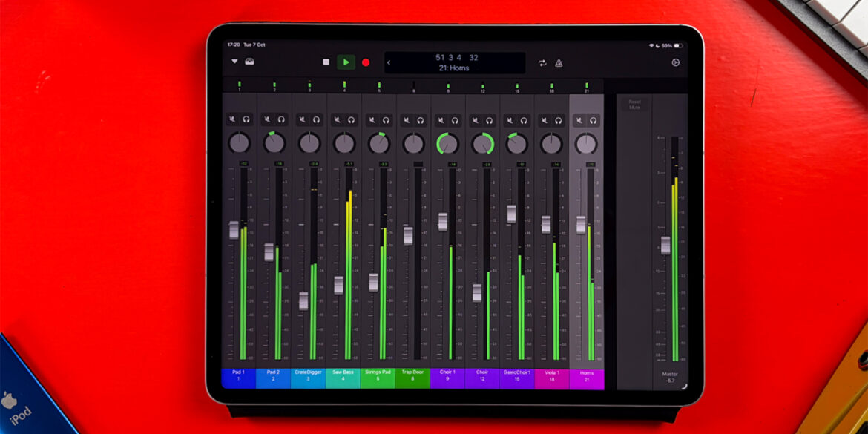The width and height of the screenshot is (868, 434).
Task: Mute the Horns channel
Action: (x=579, y=119)
